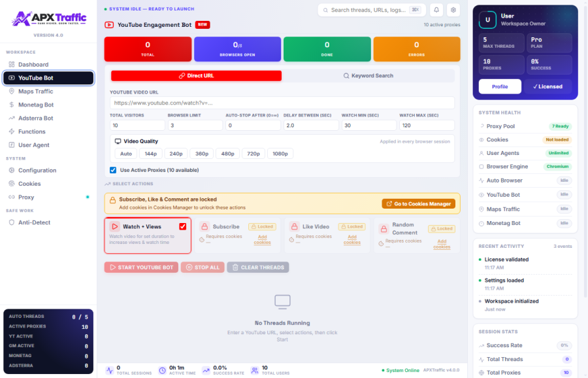Screen dimensions: 588x378
Task: Click the magnifier icon in search bar
Action: click(325, 10)
